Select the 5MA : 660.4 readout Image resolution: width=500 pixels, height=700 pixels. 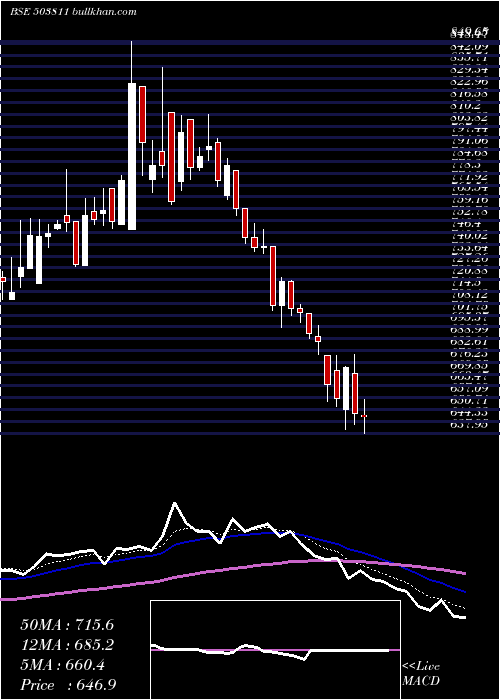62,665
